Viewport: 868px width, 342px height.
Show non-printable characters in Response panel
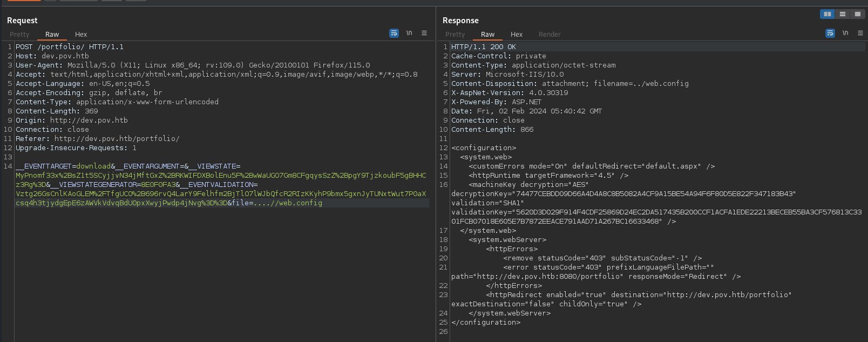(845, 33)
